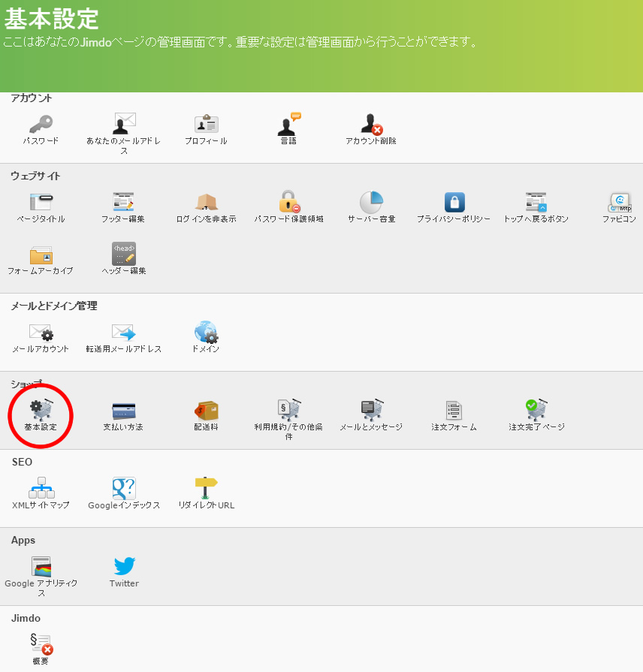View サーバー容量 pie chart icon
Screen dimensions: 643x672
pyautogui.click(x=371, y=202)
